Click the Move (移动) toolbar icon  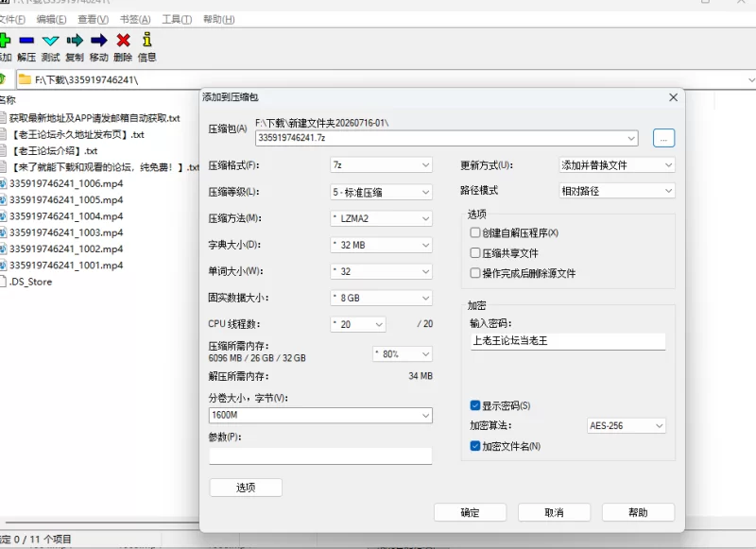(99, 41)
